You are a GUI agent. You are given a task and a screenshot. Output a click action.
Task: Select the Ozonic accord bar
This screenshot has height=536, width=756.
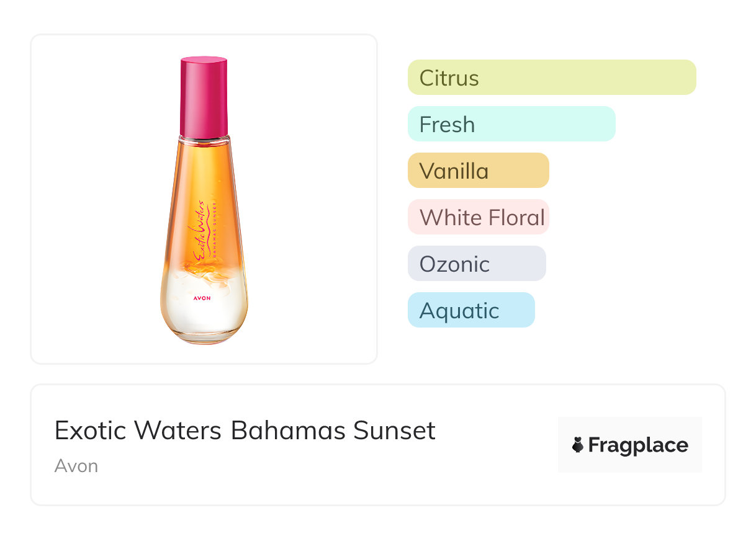pyautogui.click(x=476, y=264)
